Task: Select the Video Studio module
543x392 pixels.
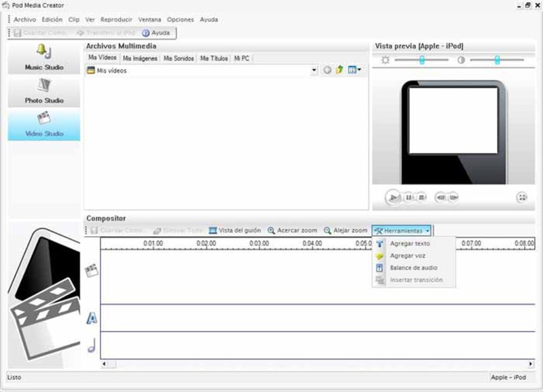Action: pyautogui.click(x=44, y=125)
